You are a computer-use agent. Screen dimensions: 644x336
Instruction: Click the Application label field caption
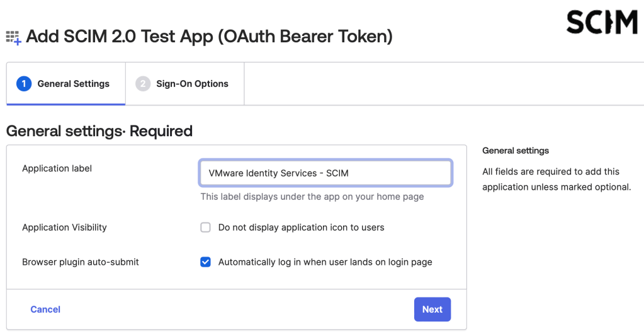coord(57,168)
